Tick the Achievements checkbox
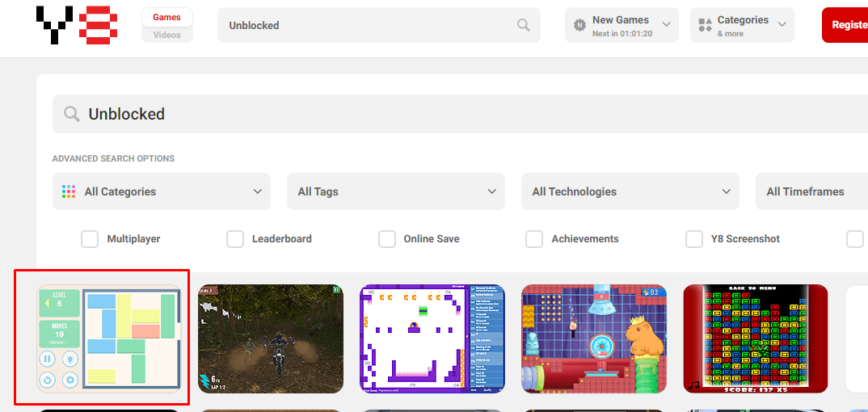This screenshot has width=868, height=412. (534, 239)
